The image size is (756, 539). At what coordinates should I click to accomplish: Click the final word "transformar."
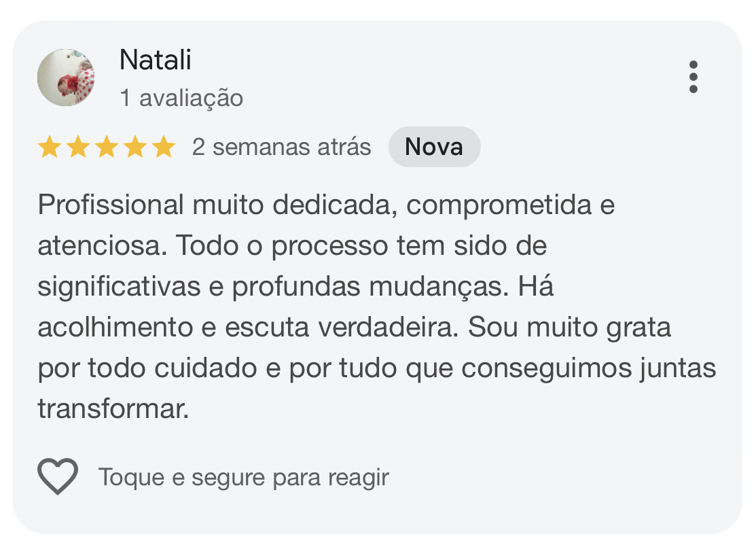tap(113, 410)
